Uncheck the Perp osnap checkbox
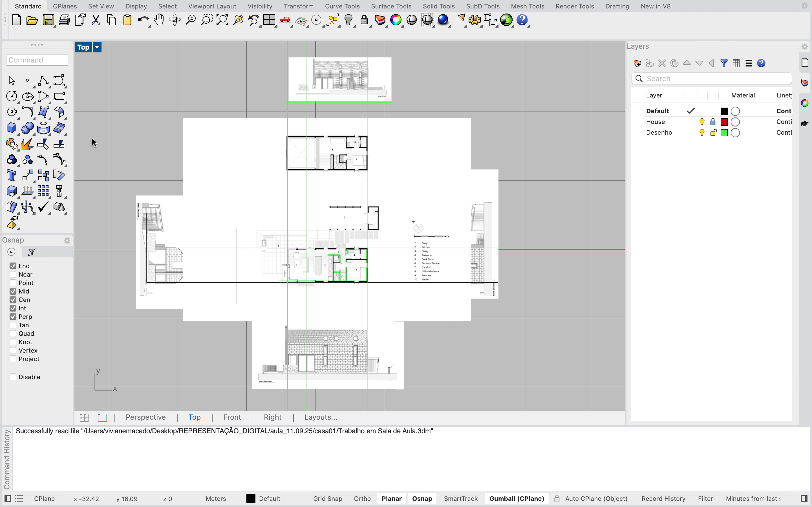This screenshot has width=812, height=507. (13, 317)
